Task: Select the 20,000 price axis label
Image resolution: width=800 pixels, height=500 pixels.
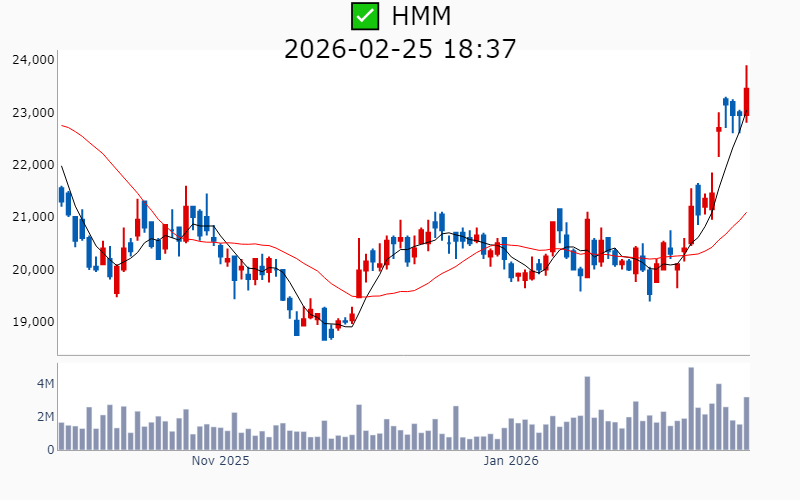Action: pos(33,270)
